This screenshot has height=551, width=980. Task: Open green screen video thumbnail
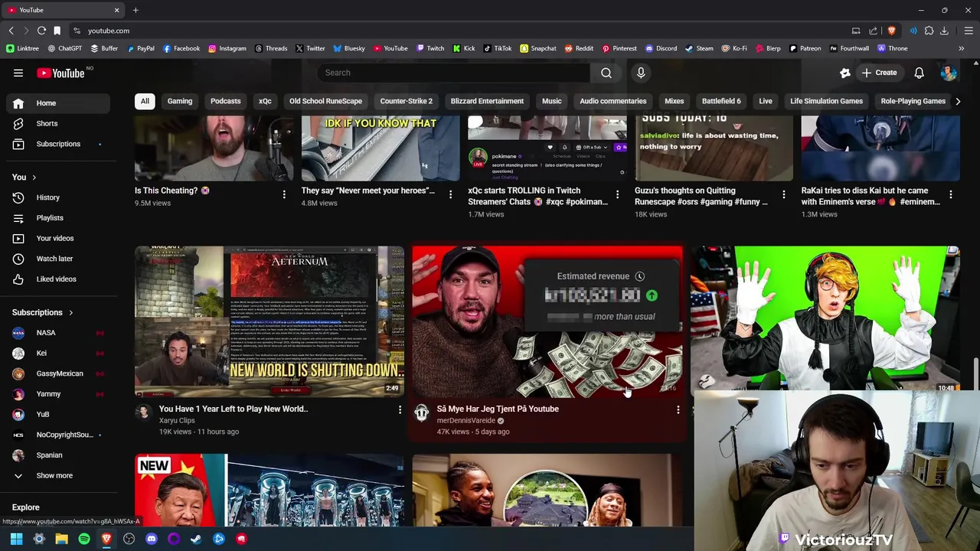pos(825,318)
